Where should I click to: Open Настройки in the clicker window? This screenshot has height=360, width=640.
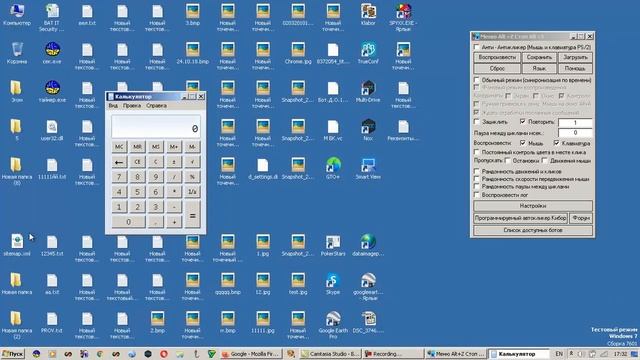click(x=533, y=206)
